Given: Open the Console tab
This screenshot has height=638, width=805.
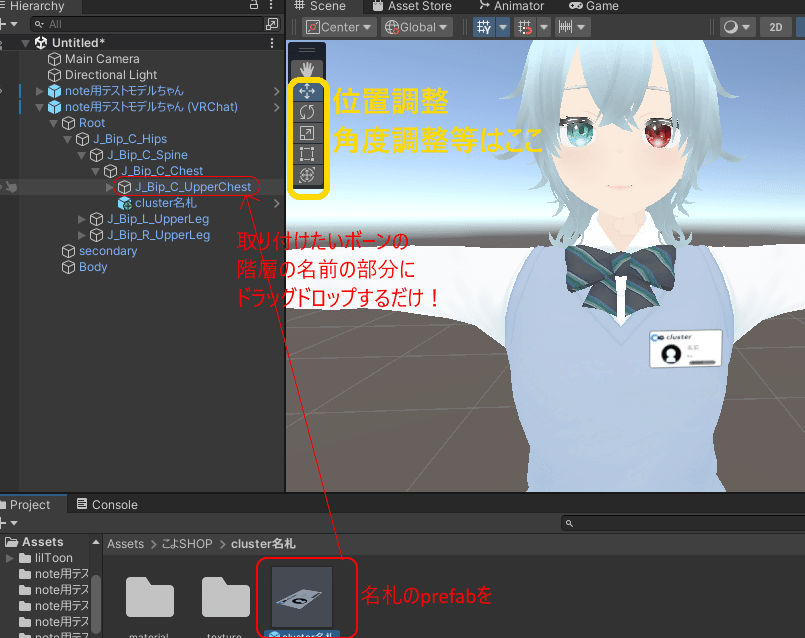Looking at the screenshot, I should tap(107, 505).
